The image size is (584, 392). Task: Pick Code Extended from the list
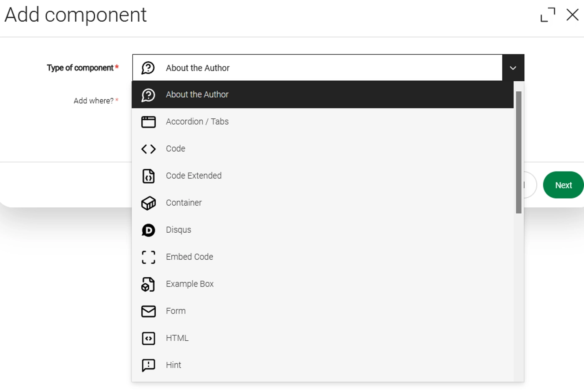[194, 176]
